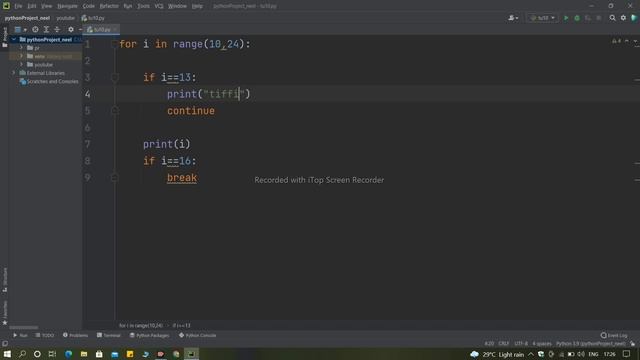Open the Python Packages tool window

(x=149, y=336)
